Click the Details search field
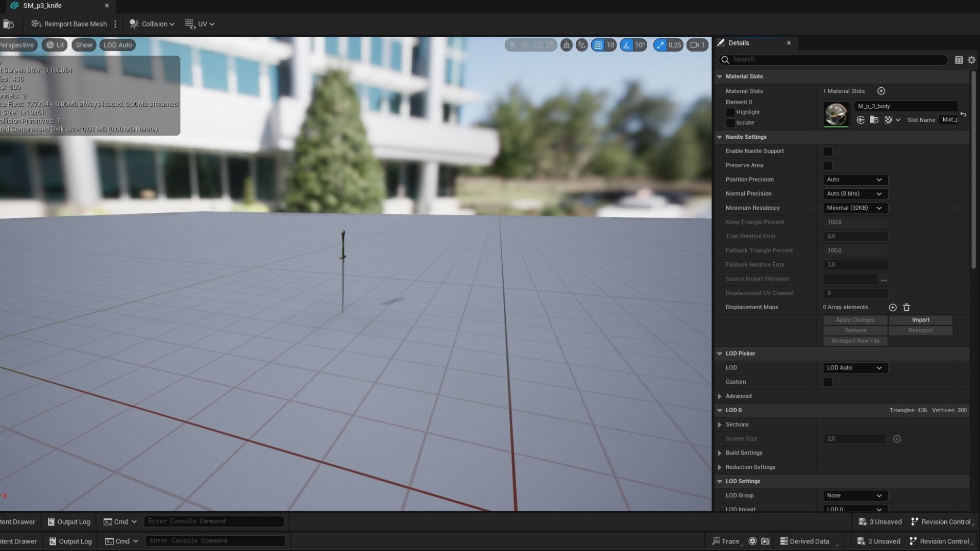 [x=837, y=60]
